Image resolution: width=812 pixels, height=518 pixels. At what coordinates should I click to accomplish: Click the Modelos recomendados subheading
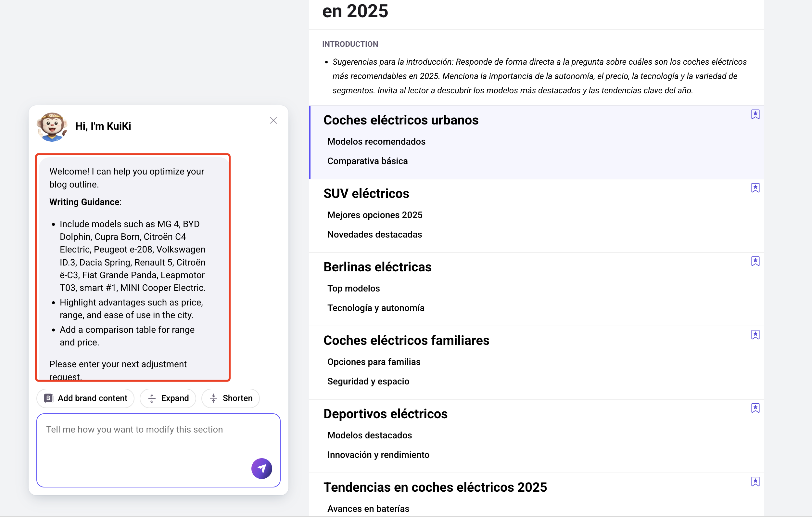[376, 142]
